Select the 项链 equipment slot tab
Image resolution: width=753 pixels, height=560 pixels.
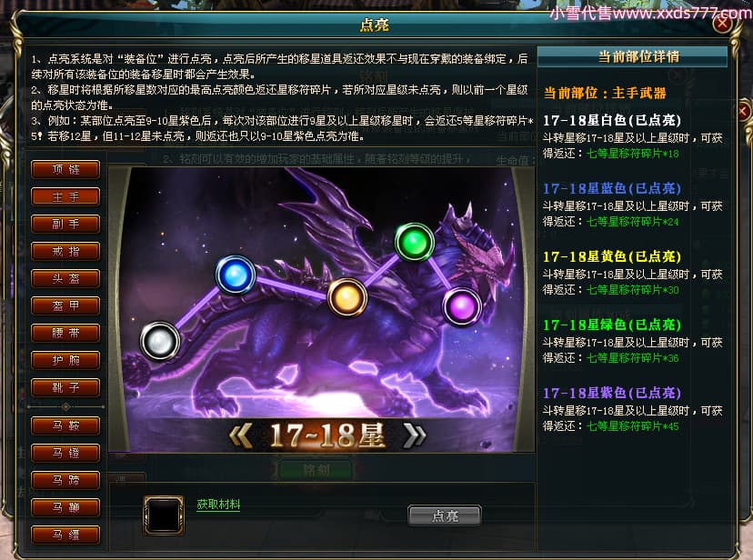pos(65,169)
